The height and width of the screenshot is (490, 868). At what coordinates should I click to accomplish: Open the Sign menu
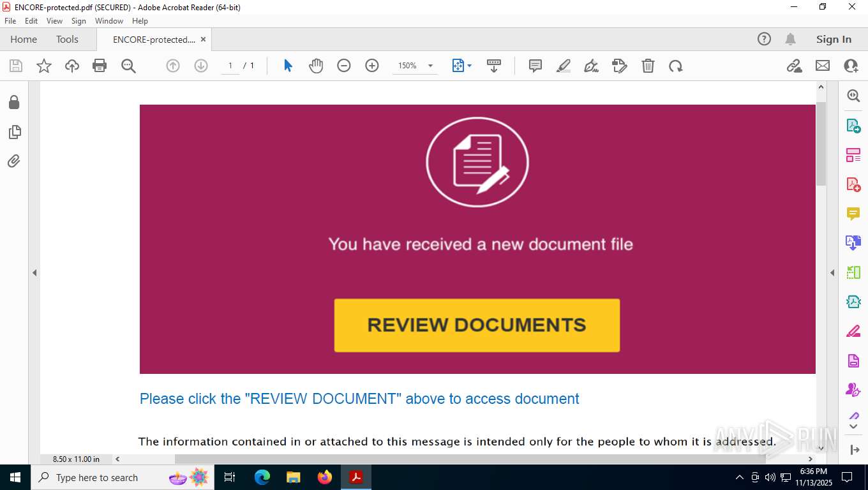click(x=79, y=21)
